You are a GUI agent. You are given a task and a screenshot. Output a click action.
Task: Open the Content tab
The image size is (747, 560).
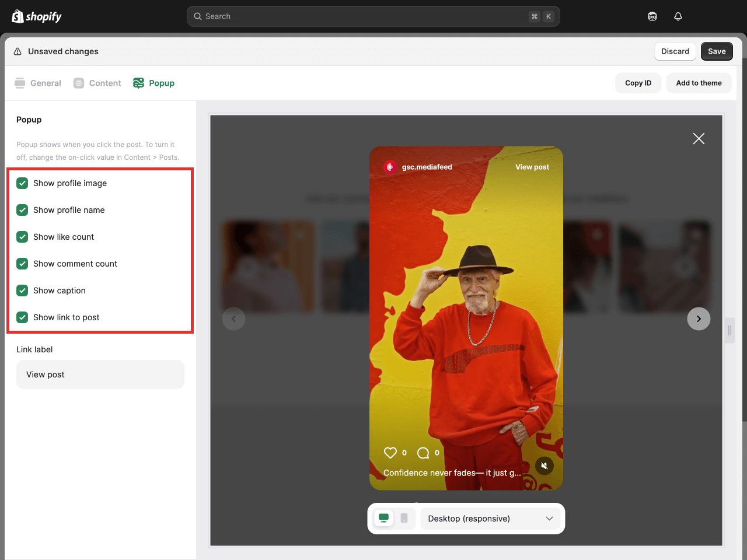coord(97,83)
